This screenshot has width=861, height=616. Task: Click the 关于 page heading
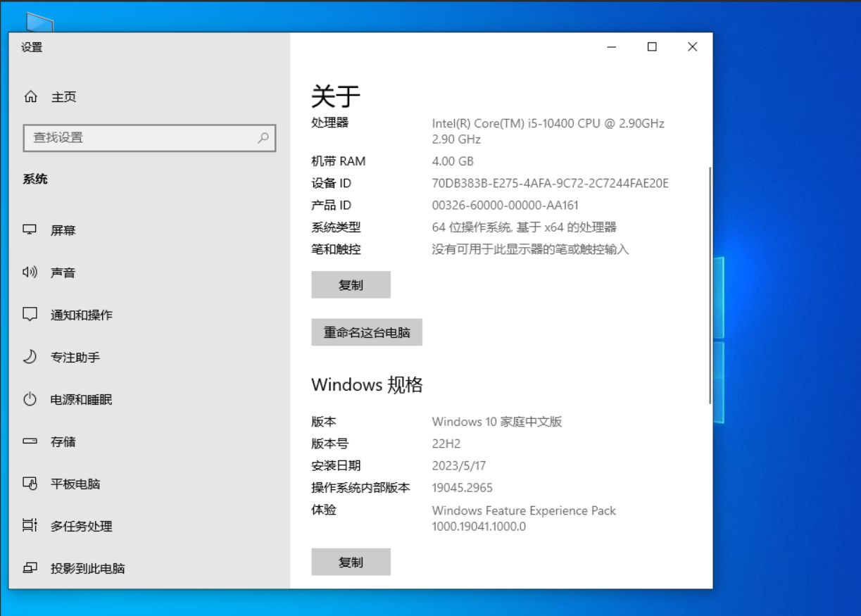(x=336, y=96)
